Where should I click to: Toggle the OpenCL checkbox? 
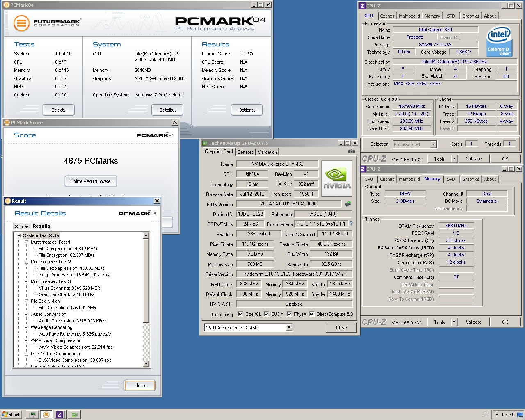coord(240,314)
